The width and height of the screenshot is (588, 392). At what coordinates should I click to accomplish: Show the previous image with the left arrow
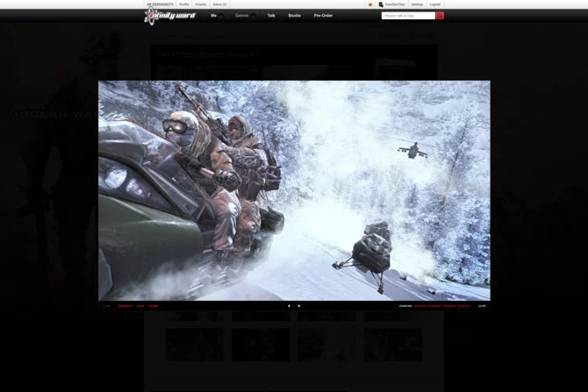(289, 306)
